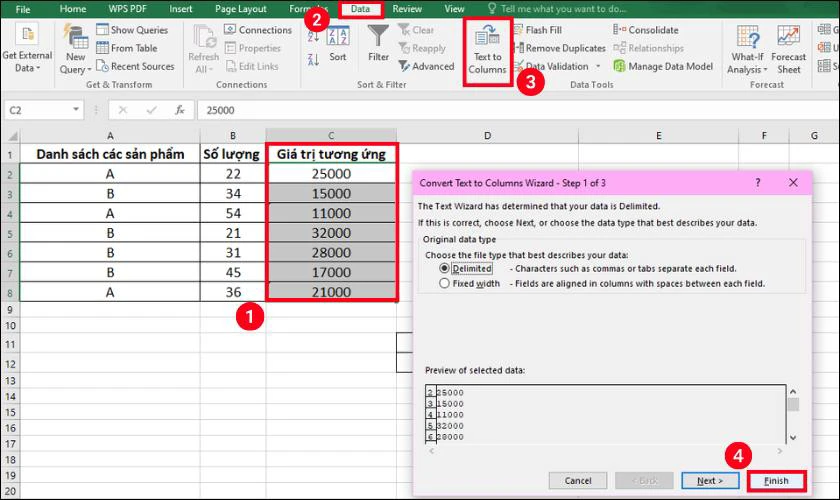The image size is (840, 500).
Task: Open the Sort dialog
Action: tap(338, 45)
